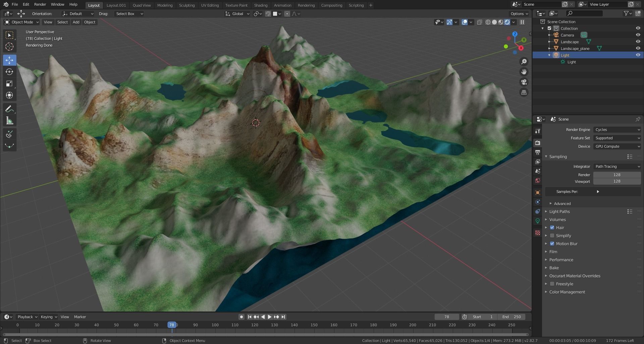The height and width of the screenshot is (344, 644).
Task: Open Render Engine dropdown showing Cycles
Action: click(x=617, y=130)
